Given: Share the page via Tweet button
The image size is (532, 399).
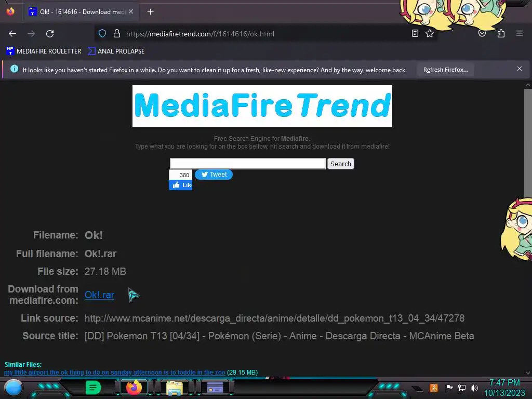Looking at the screenshot, I should click(214, 175).
